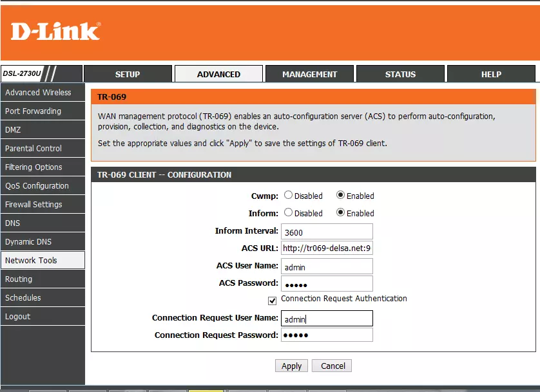Screen dimensions: 540x392
Task: Select Port Forwarding in sidebar
Action: [43, 111]
